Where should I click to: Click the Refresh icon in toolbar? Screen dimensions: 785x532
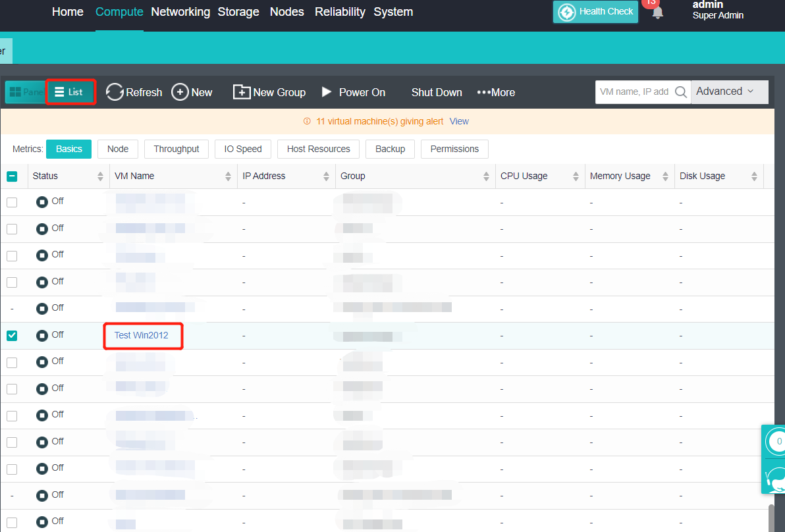coord(115,92)
